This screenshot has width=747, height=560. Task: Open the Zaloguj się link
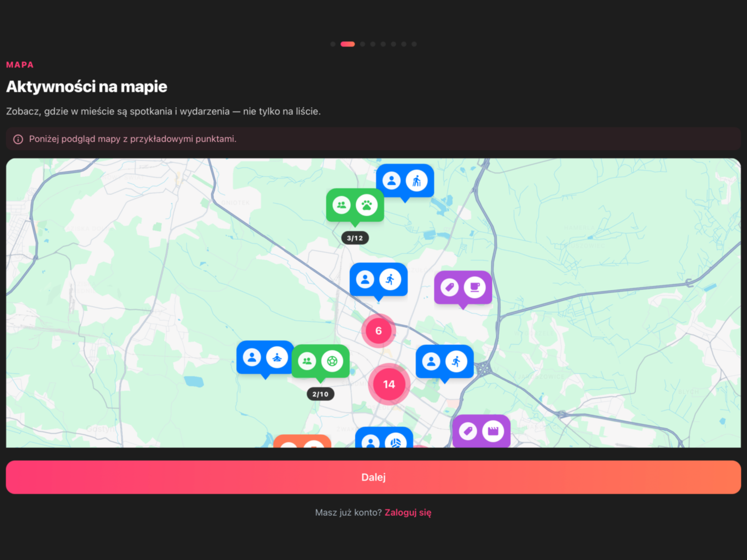pos(408,513)
